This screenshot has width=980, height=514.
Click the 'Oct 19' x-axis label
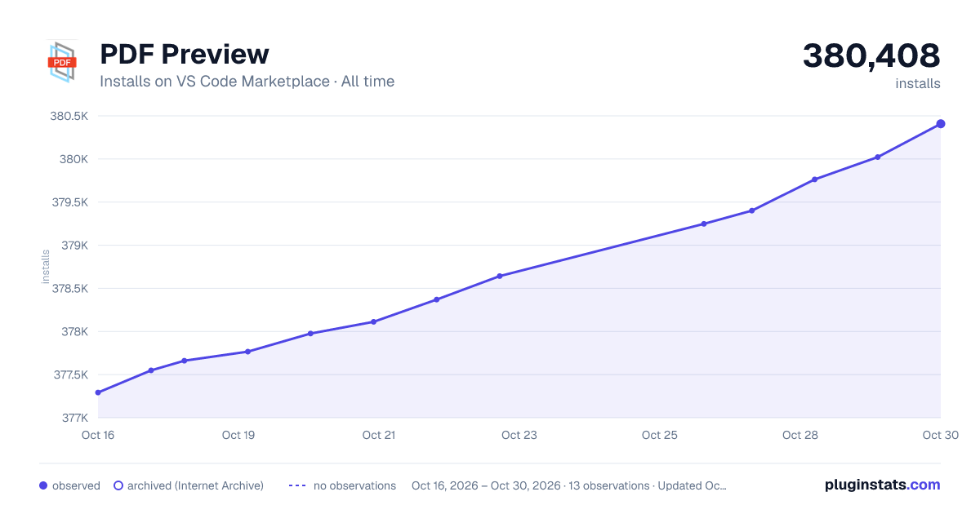(x=238, y=435)
